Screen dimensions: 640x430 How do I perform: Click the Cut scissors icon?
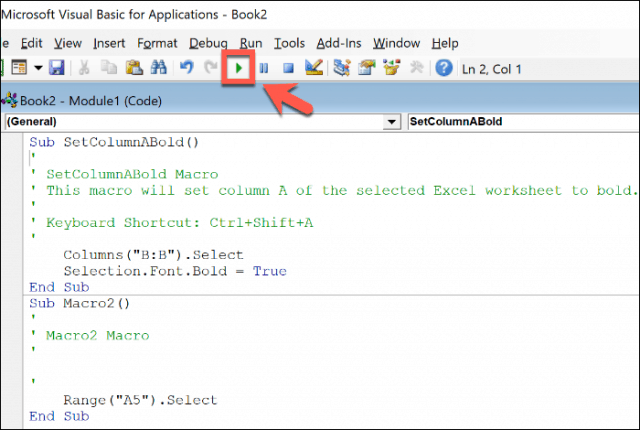[x=84, y=68]
